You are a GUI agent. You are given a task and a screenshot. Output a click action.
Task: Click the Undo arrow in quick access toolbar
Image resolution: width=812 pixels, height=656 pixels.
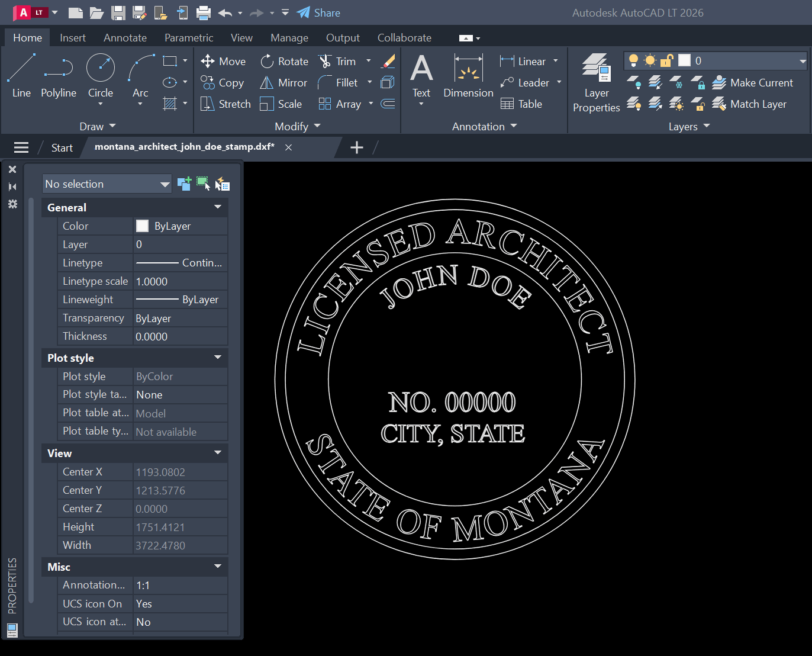(x=225, y=12)
